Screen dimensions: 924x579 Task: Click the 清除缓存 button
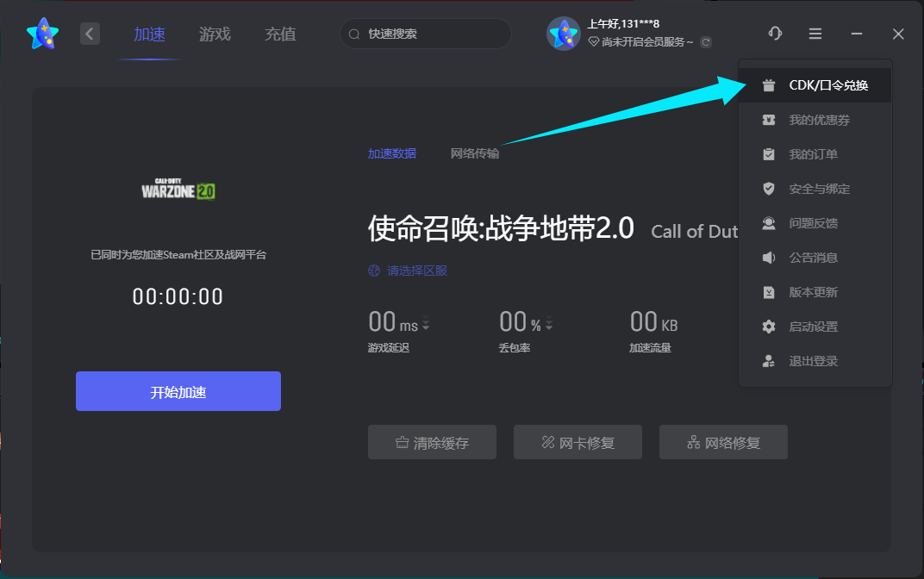click(x=432, y=442)
